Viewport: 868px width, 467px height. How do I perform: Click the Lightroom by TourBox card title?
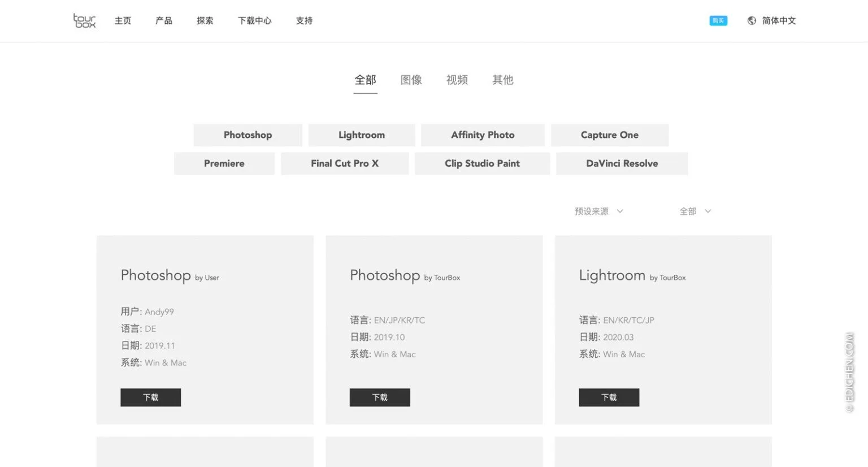632,276
